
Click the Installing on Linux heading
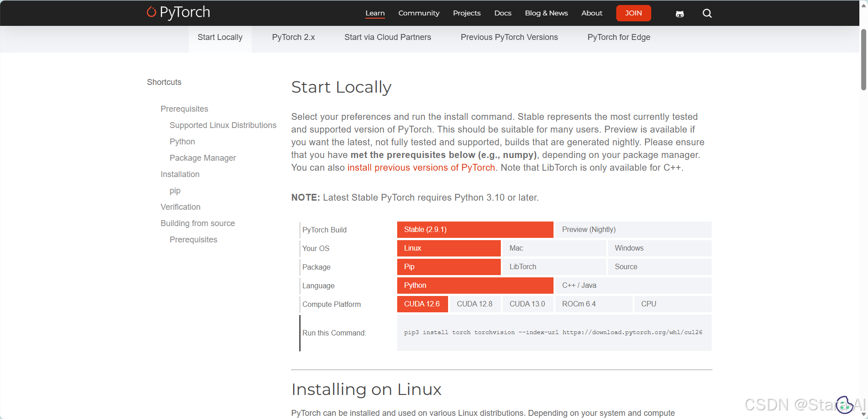366,389
